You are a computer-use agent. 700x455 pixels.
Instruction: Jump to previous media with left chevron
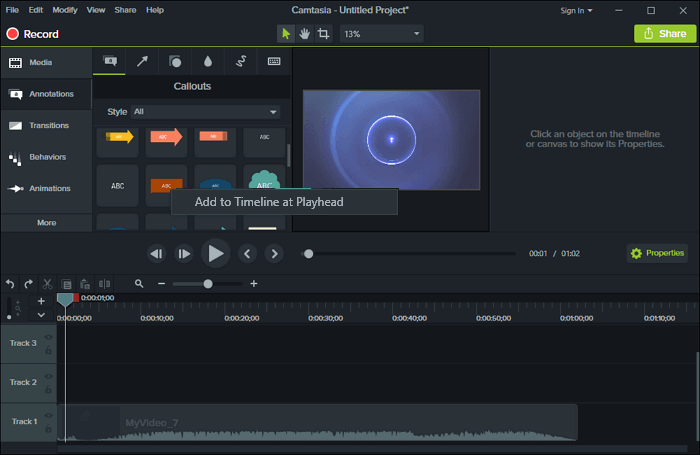(247, 254)
